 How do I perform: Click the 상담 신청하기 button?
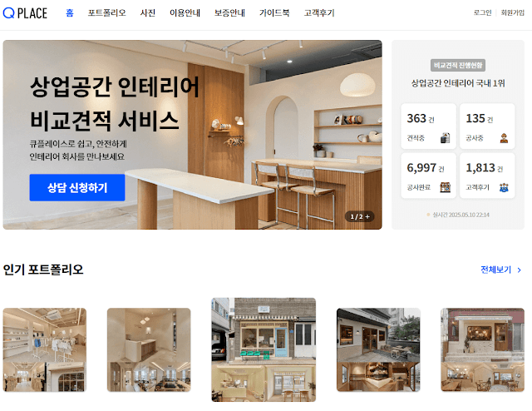[x=77, y=187]
